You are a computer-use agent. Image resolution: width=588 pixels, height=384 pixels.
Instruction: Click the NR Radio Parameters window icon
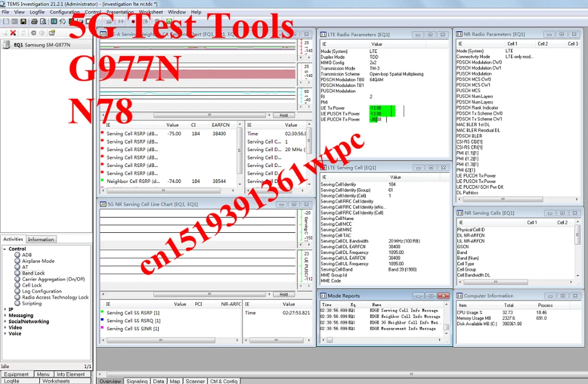(x=459, y=34)
